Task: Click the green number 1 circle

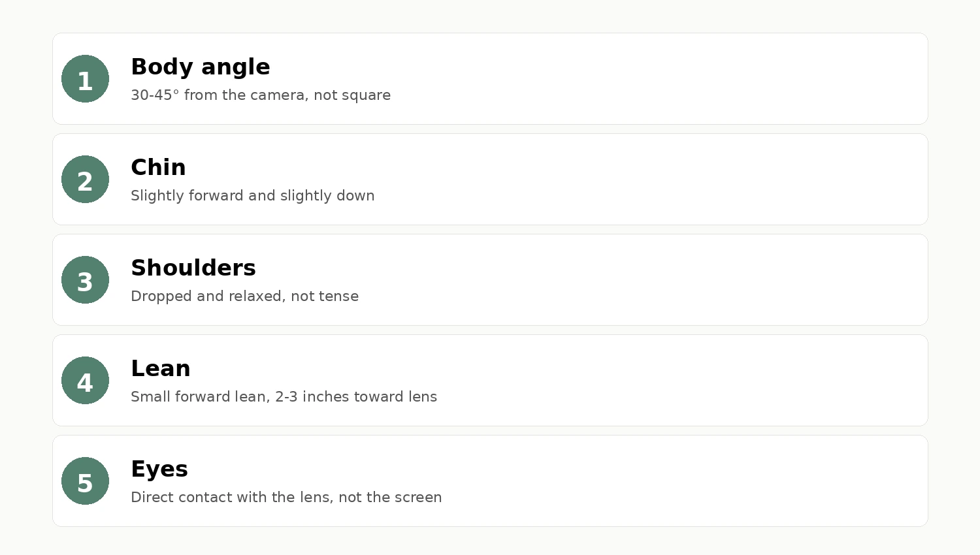Action: click(x=85, y=79)
